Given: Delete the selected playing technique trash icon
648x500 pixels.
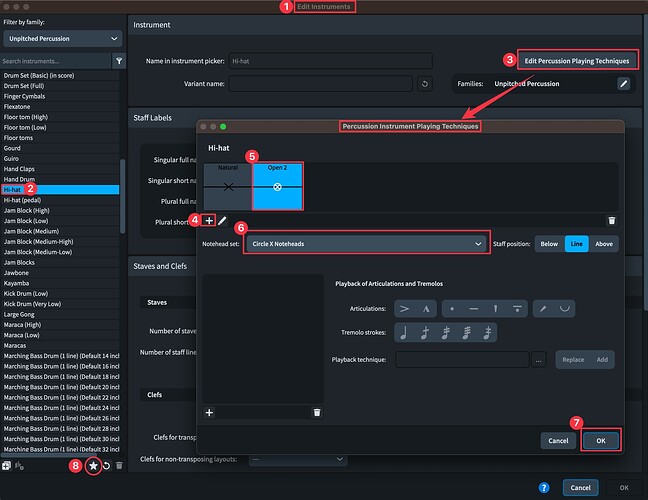Looking at the screenshot, I should 612,221.
